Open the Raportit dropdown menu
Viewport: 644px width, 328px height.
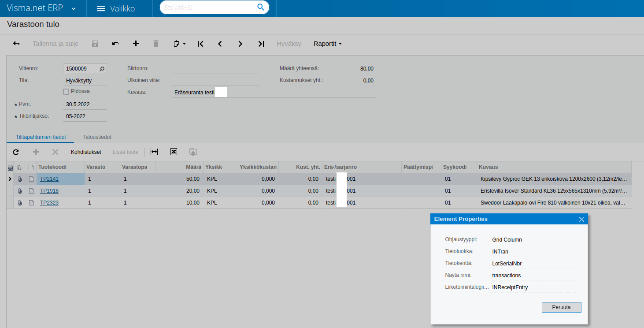[x=327, y=44]
